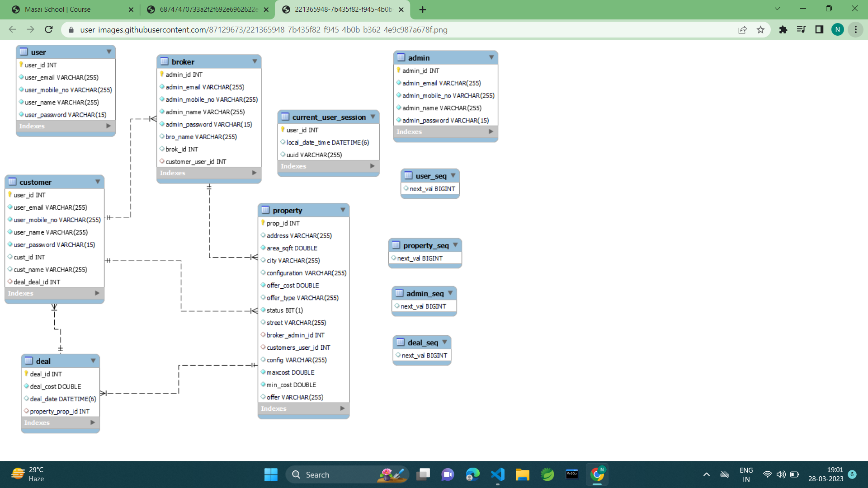Open new tab with plus button
868x488 pixels.
pyautogui.click(x=423, y=9)
